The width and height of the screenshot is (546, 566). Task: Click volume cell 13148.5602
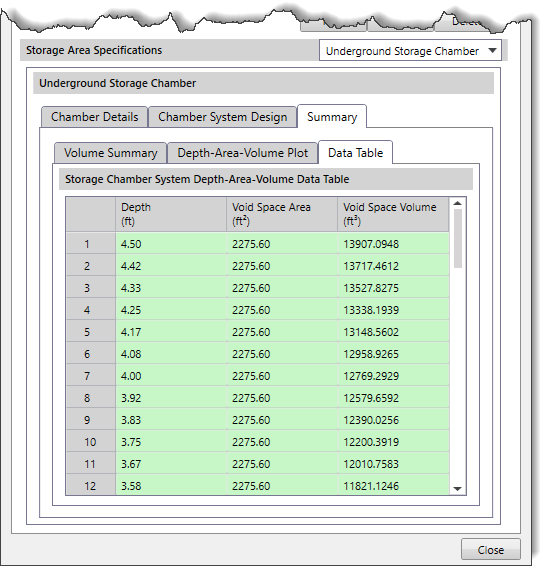point(393,332)
